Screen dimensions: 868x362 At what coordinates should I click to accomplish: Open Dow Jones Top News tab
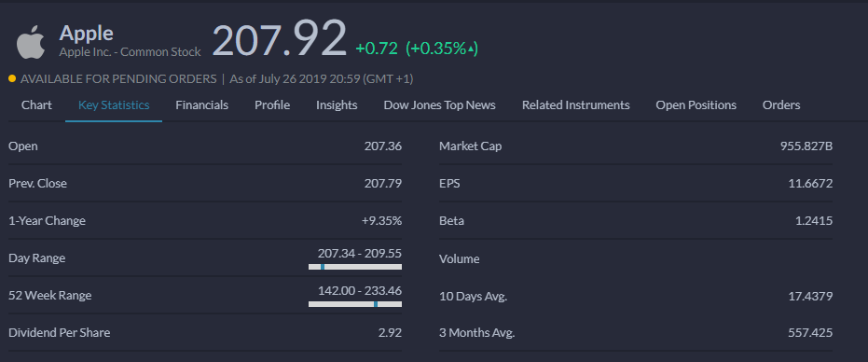439,104
